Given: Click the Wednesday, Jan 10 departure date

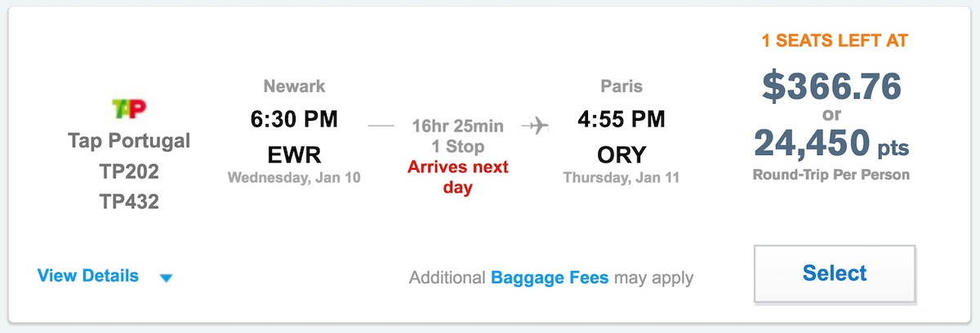Looking at the screenshot, I should [294, 177].
